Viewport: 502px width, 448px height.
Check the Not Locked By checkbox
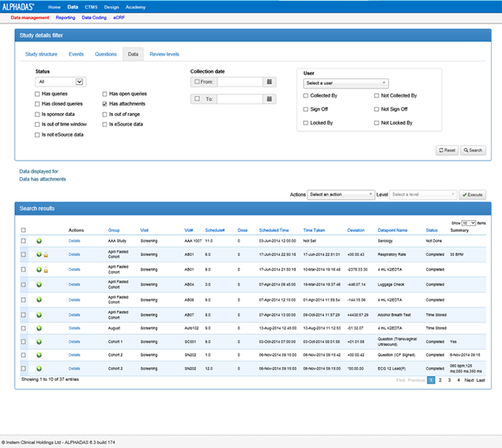click(376, 123)
